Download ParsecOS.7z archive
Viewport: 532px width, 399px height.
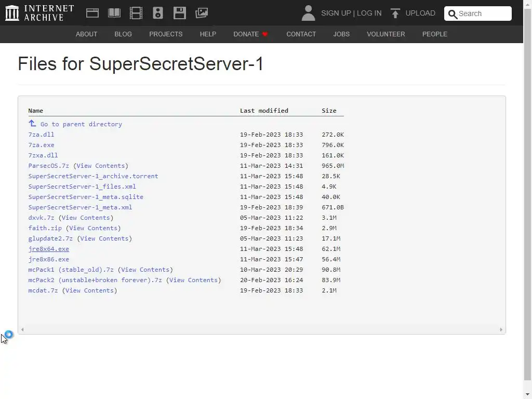point(48,166)
